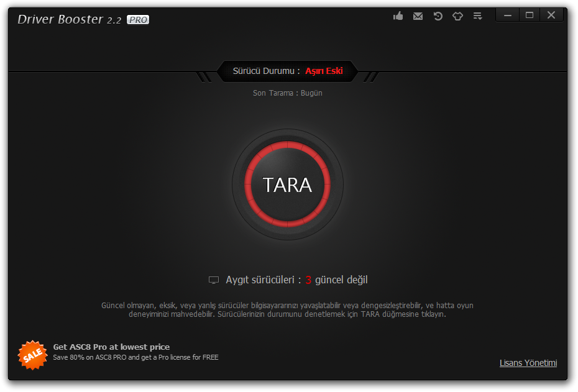Screen dimensions: 578x392
Task: Close the Driver Booster window
Action: 551,15
